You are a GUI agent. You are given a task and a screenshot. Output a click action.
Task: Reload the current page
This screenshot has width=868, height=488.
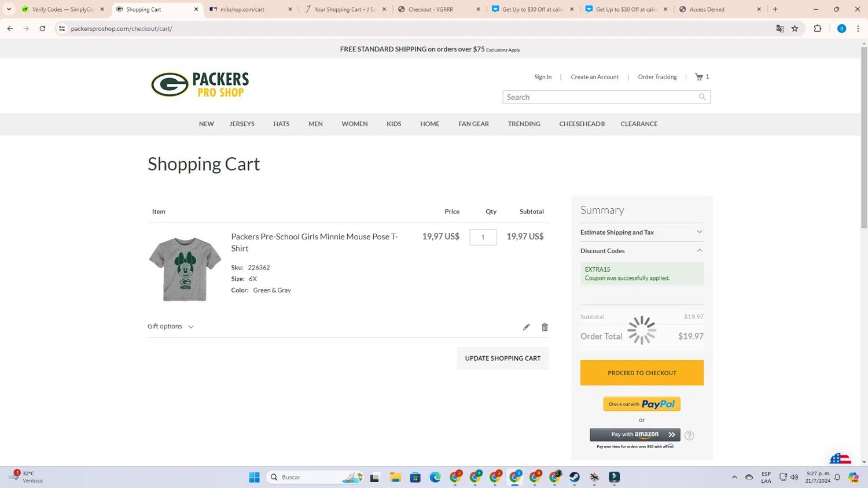click(x=42, y=28)
